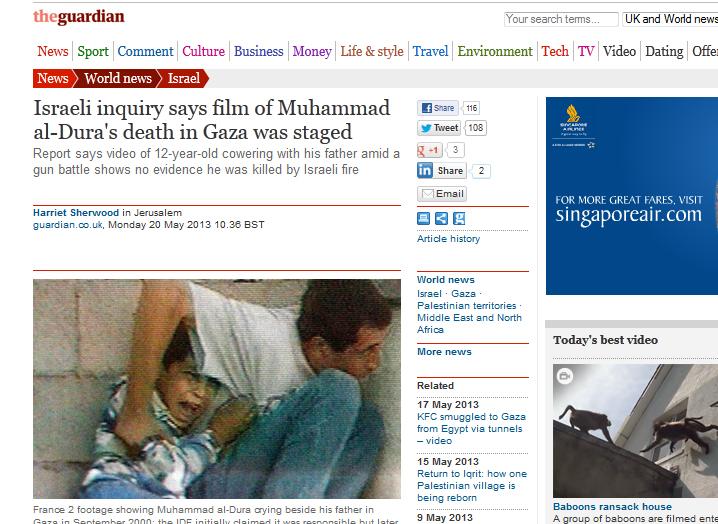Share the article on LinkedIn

(x=441, y=171)
